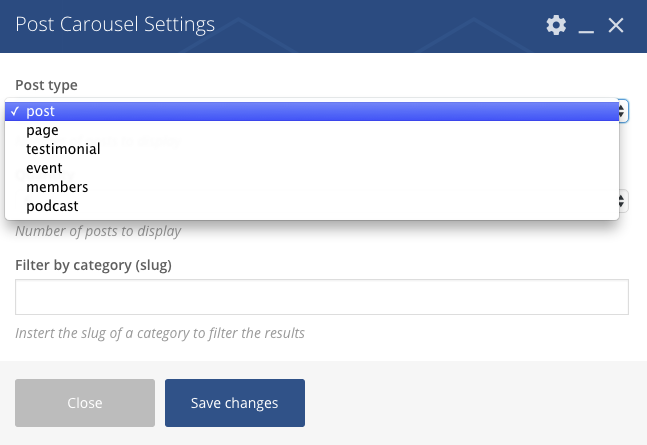This screenshot has width=647, height=445.
Task: Click the "Filter by category (slug)" label
Action: (93, 264)
